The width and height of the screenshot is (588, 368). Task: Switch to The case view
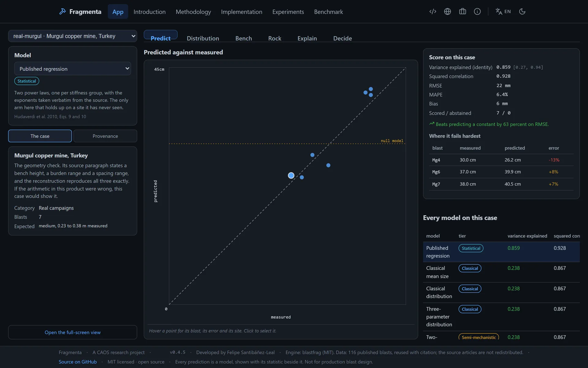[x=40, y=136]
